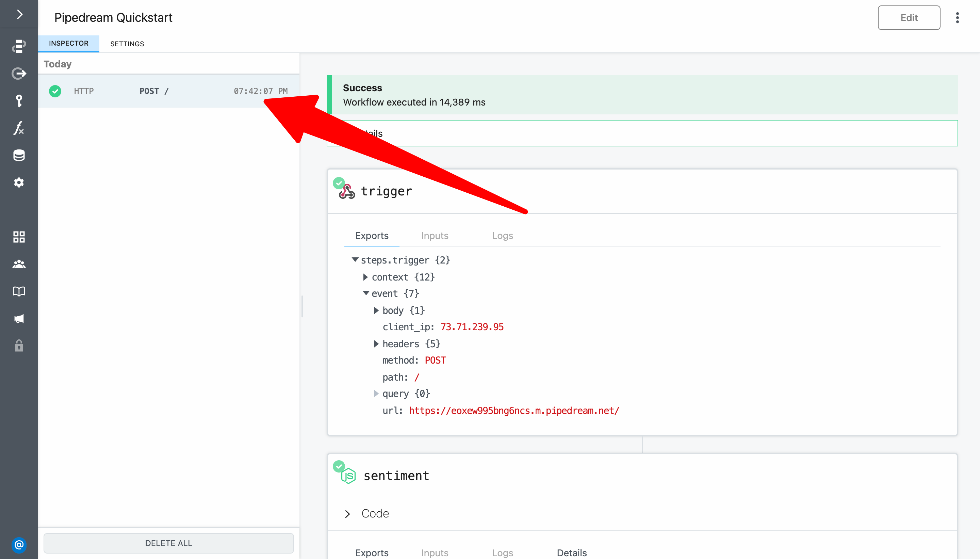Open the sidebar settings gear icon
The image size is (980, 559).
pyautogui.click(x=19, y=182)
